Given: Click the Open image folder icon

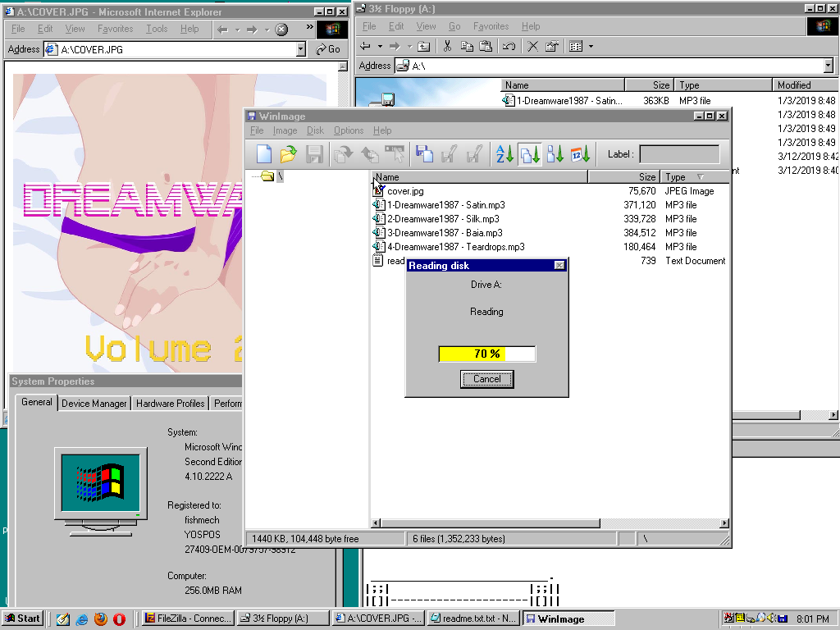Looking at the screenshot, I should 288,153.
